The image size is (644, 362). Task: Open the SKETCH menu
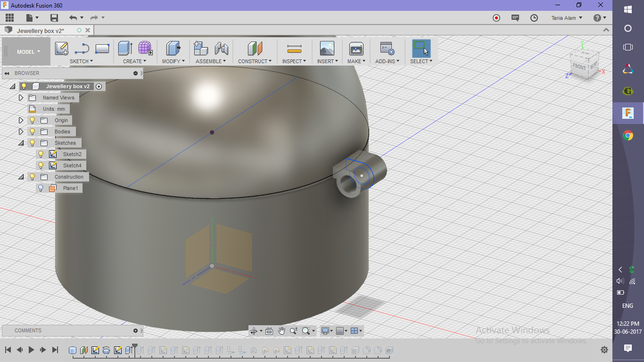(82, 61)
